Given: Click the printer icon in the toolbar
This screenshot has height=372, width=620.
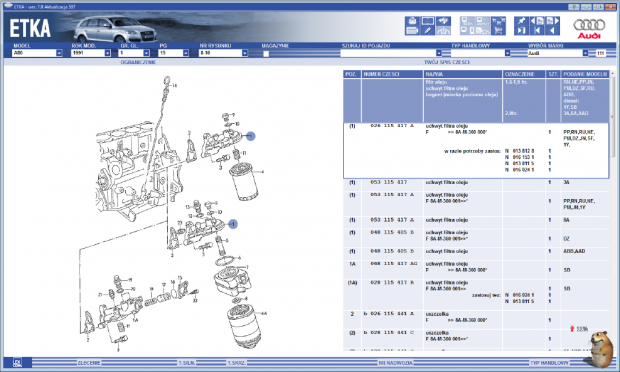Looking at the screenshot, I should tap(412, 21).
